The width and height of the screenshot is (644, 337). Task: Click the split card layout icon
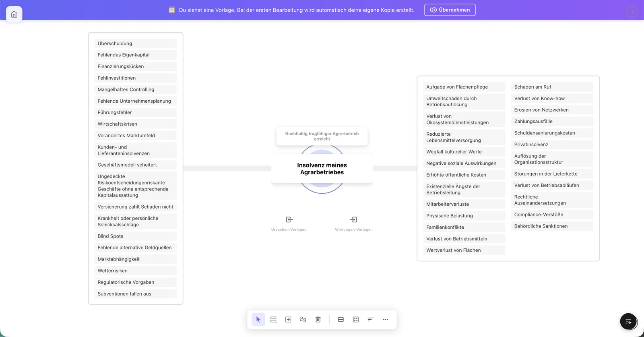point(341,319)
